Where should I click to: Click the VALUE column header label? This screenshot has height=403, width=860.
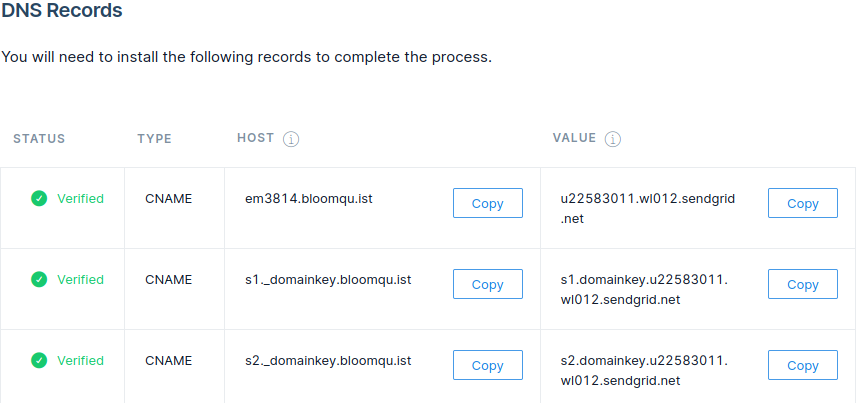click(574, 138)
